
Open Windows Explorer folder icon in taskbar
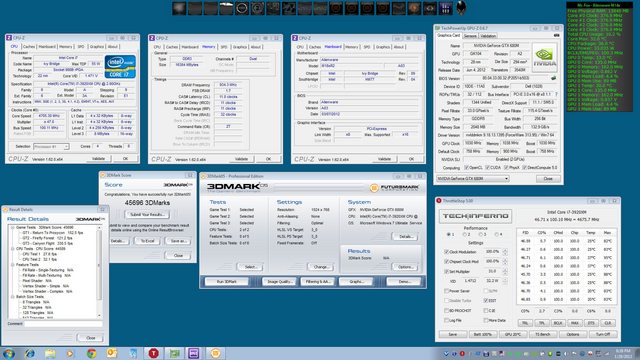click(x=50, y=353)
